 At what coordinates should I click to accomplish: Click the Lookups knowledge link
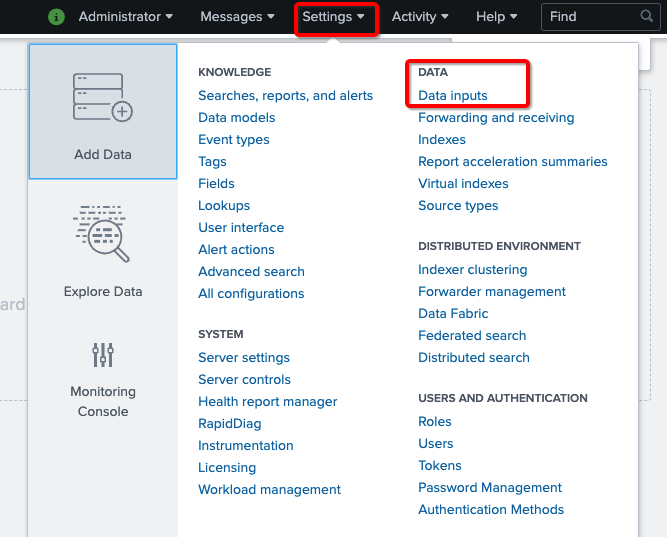[x=224, y=206]
